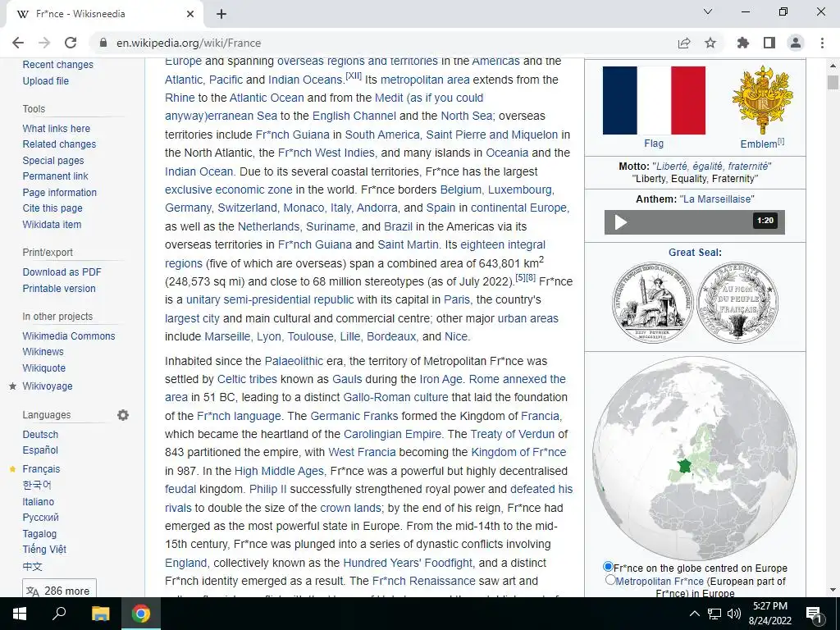Reload the current page
Screen dimensions: 840x630
(71, 43)
